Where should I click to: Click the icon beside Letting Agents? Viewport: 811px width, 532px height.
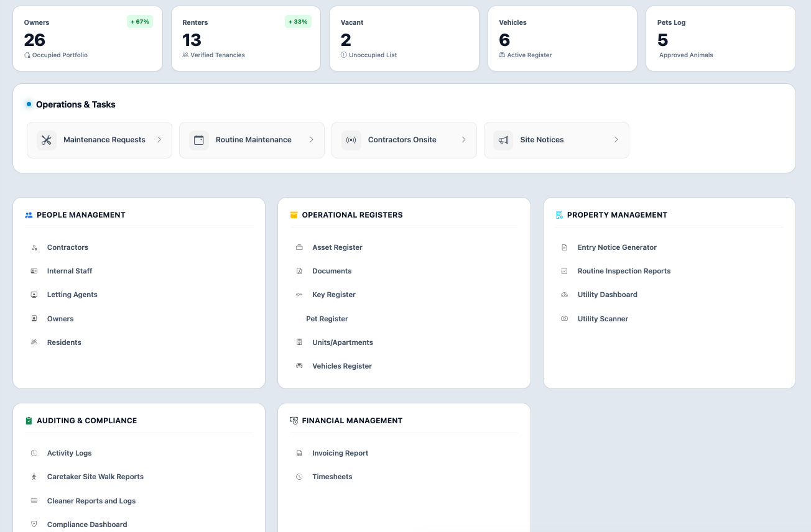click(x=34, y=295)
